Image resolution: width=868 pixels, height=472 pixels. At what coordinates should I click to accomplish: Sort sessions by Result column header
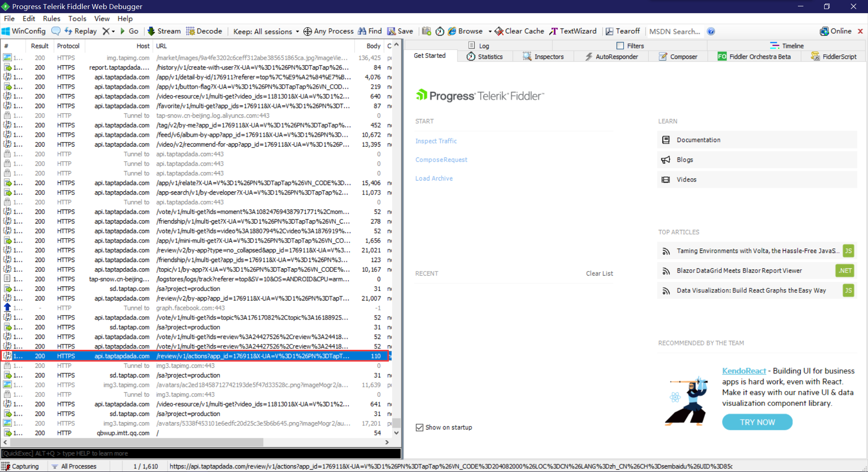(39, 46)
